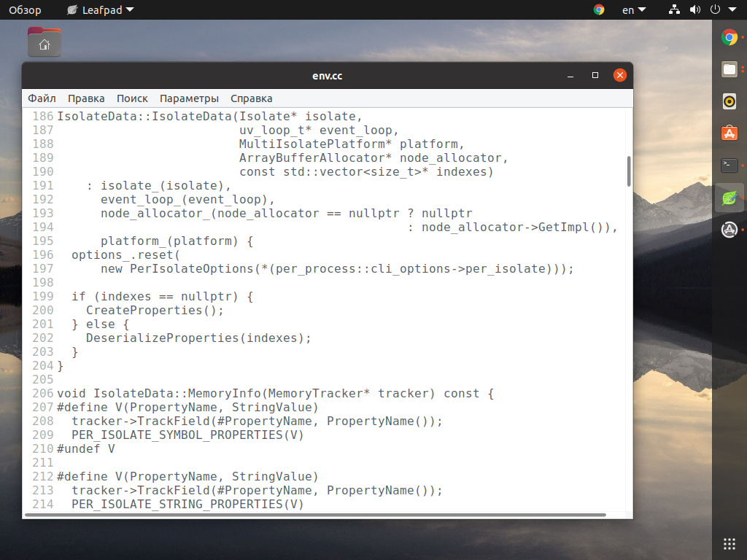Viewport: 747px width, 560px height.
Task: Open Files manager in the dock
Action: coord(729,69)
